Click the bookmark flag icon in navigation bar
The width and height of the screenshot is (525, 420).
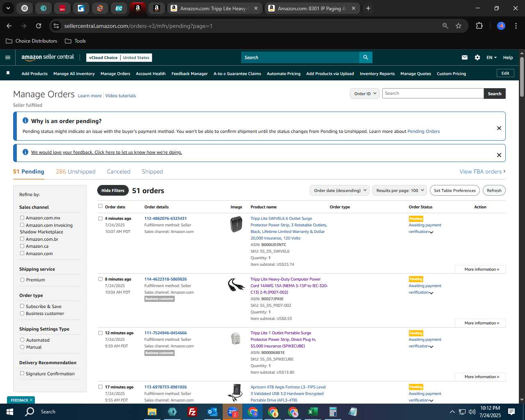coord(8,73)
